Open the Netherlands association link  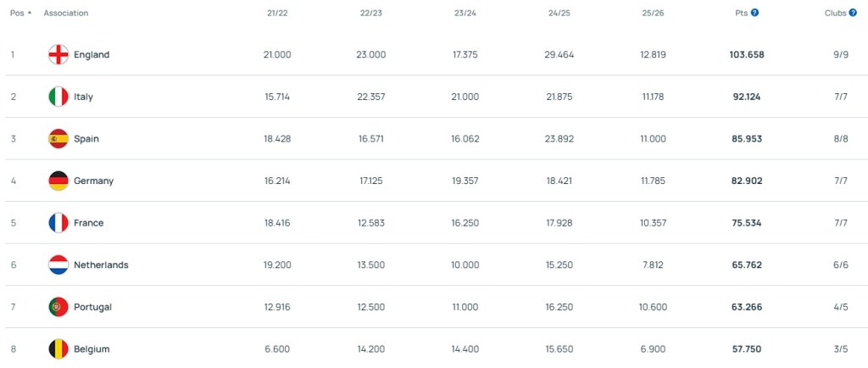click(101, 265)
